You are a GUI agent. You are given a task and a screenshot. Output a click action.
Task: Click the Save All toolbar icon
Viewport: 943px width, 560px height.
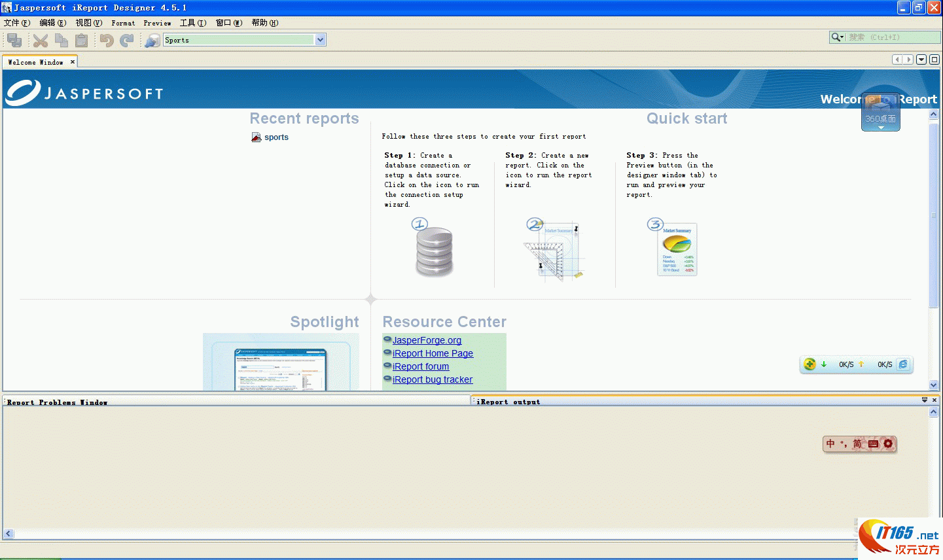pyautogui.click(x=14, y=40)
